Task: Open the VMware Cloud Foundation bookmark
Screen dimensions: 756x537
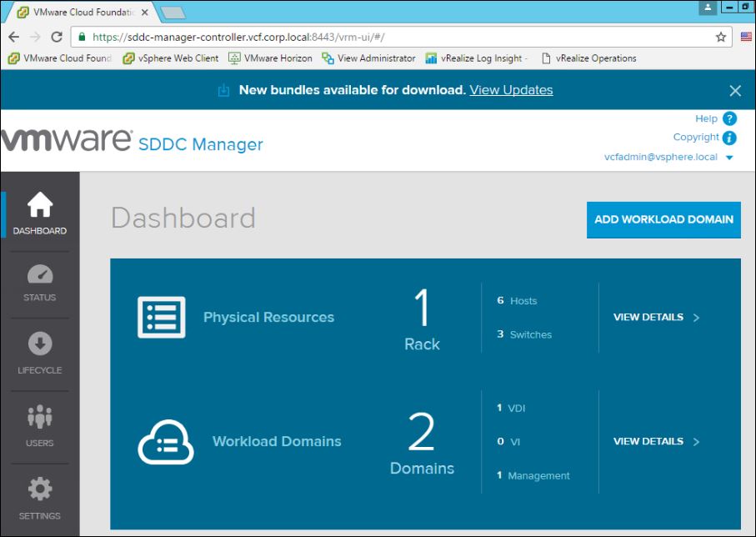Action: click(60, 58)
